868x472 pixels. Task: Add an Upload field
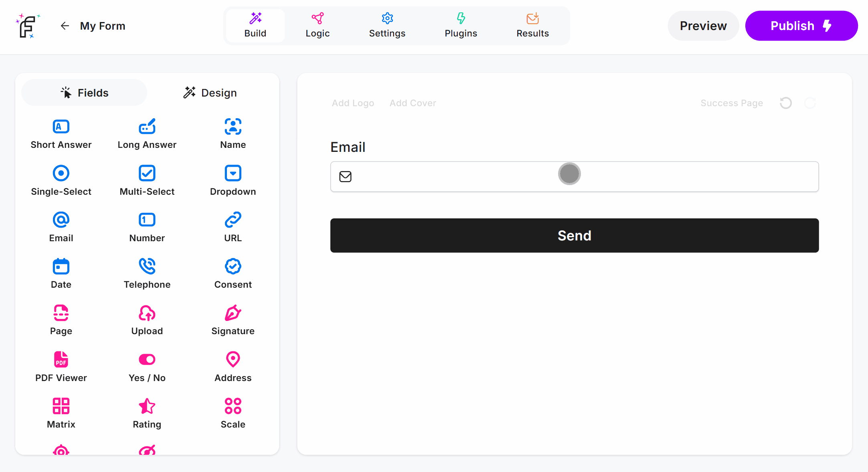pos(147,320)
